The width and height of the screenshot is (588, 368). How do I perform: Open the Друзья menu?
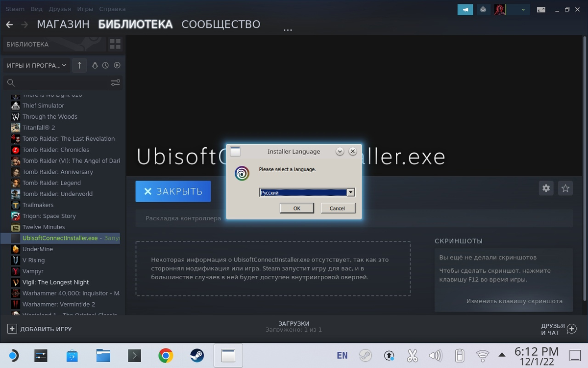[x=60, y=9]
